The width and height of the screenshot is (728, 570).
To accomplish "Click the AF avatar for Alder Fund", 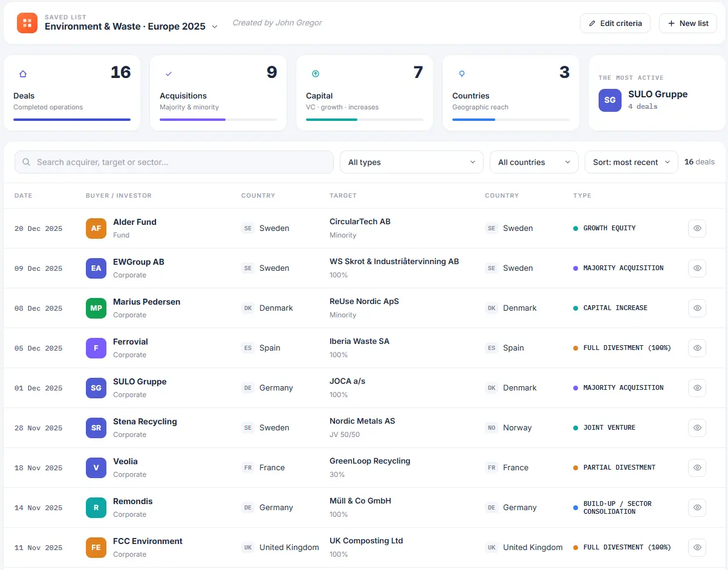I will point(96,228).
